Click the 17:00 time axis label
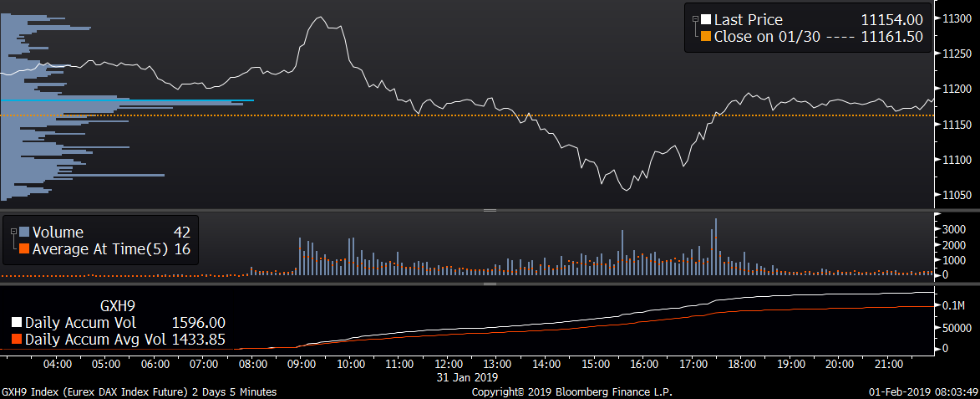The image size is (980, 399). pyautogui.click(x=693, y=365)
